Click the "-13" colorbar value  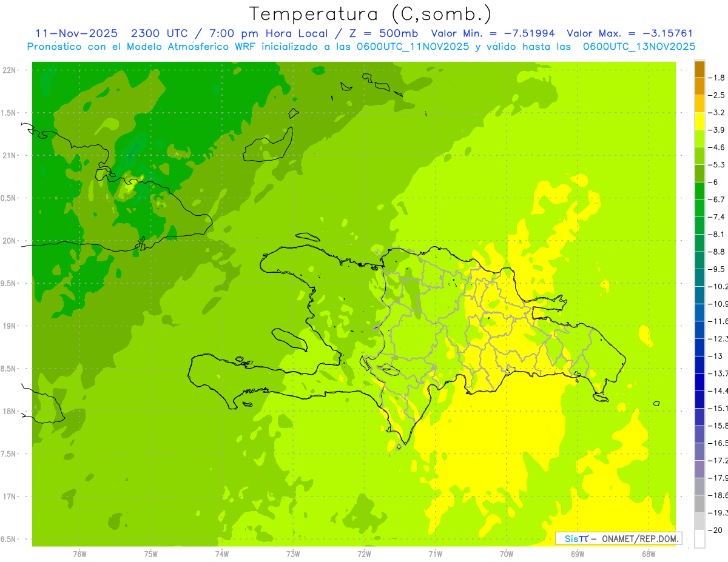[716, 356]
